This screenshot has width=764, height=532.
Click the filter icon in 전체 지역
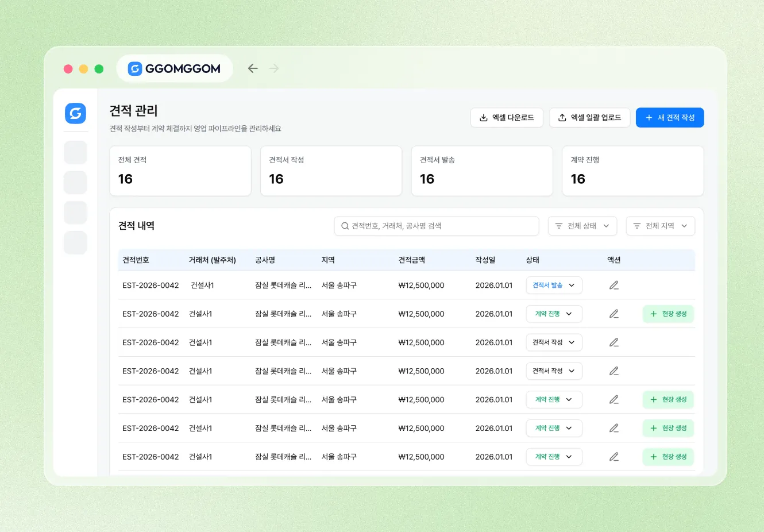point(637,226)
